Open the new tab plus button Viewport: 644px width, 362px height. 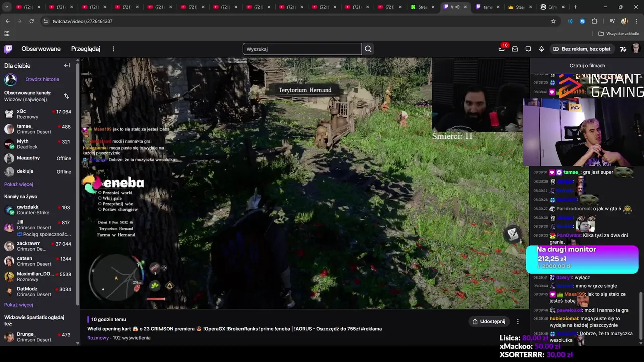pos(575,7)
